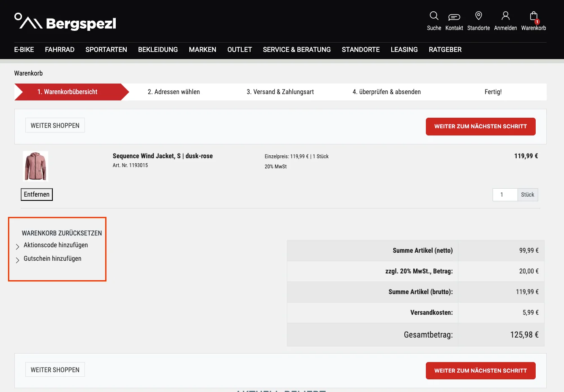564x392 pixels.
Task: Expand Aktionscode hinzufügen section
Action: click(56, 245)
